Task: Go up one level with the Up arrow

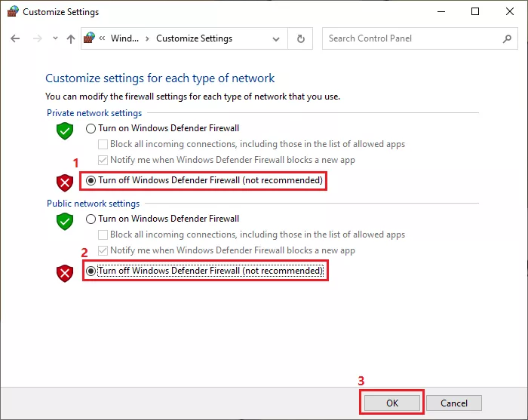Action: click(71, 39)
